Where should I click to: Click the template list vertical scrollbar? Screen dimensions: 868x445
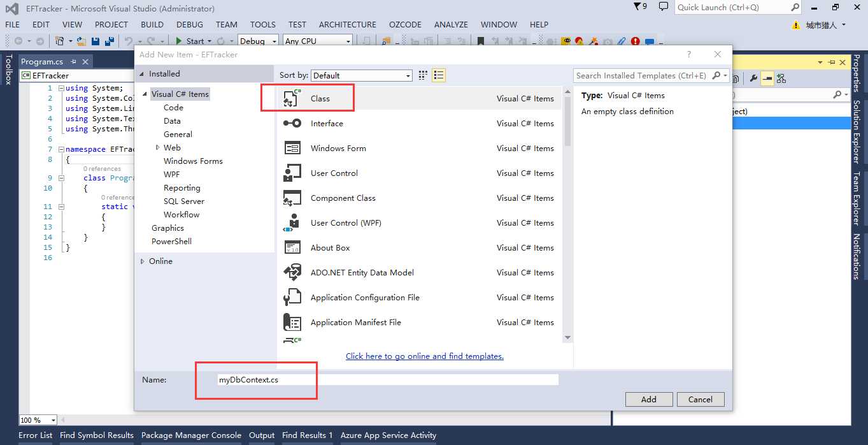[x=567, y=214]
